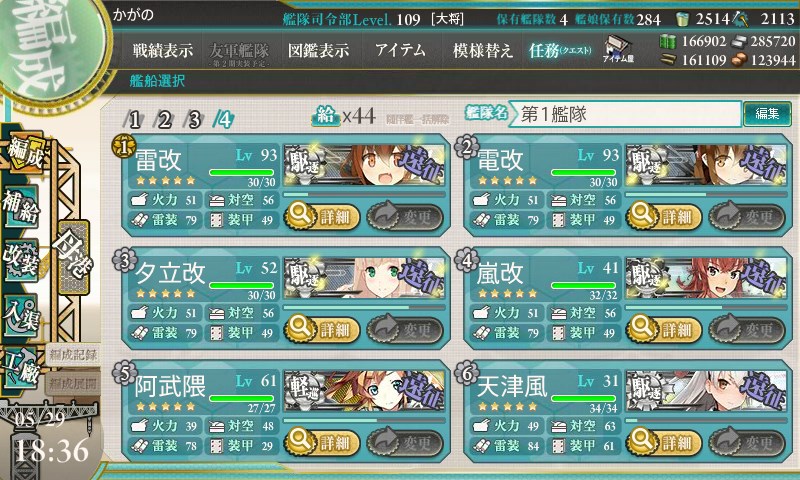View 詳細 details for 雷改

(322, 217)
